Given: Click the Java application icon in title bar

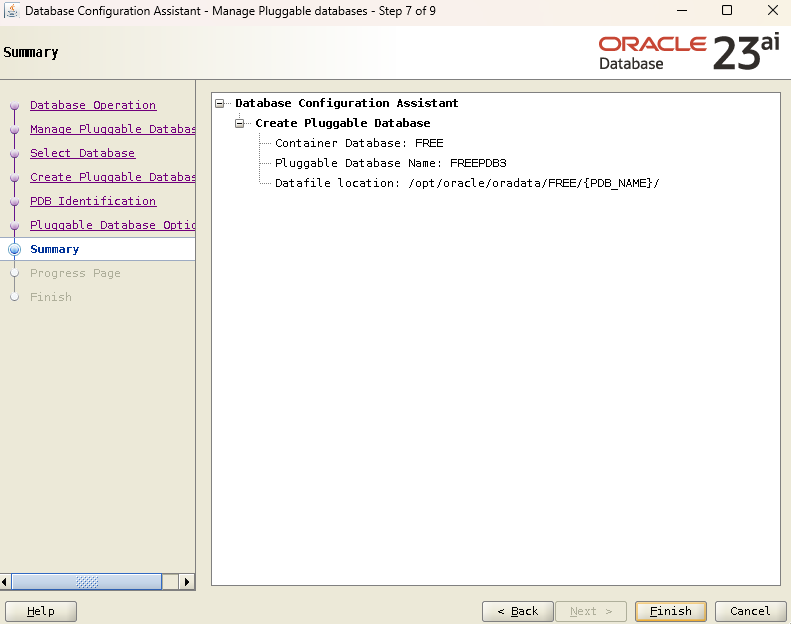Looking at the screenshot, I should point(11,11).
